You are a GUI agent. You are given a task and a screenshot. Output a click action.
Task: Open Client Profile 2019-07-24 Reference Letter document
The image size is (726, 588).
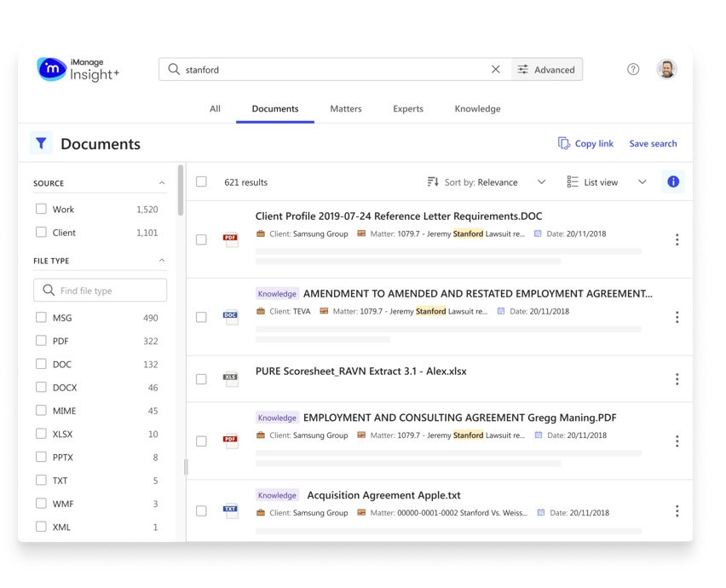tap(399, 216)
